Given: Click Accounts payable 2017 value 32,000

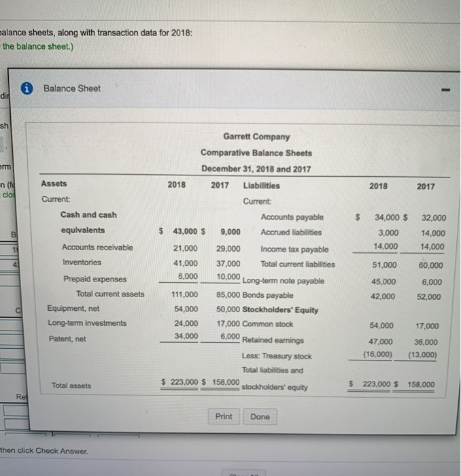Looking at the screenshot, I should point(434,218).
